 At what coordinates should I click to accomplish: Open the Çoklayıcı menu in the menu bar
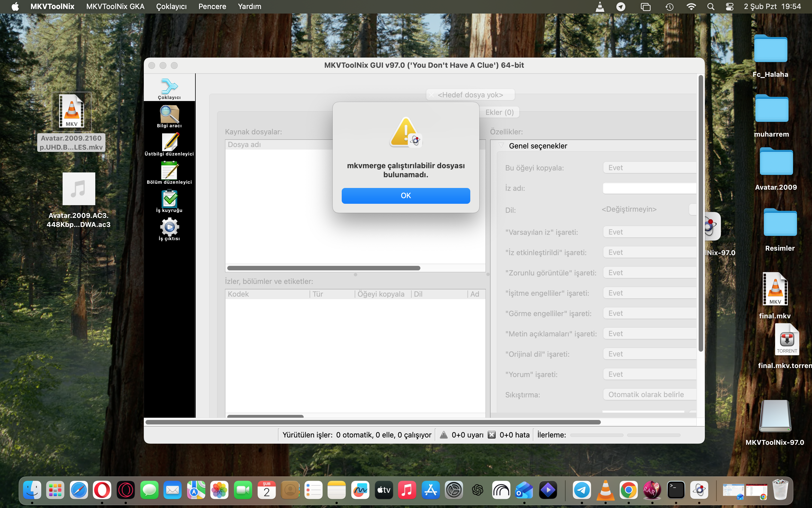pos(171,7)
